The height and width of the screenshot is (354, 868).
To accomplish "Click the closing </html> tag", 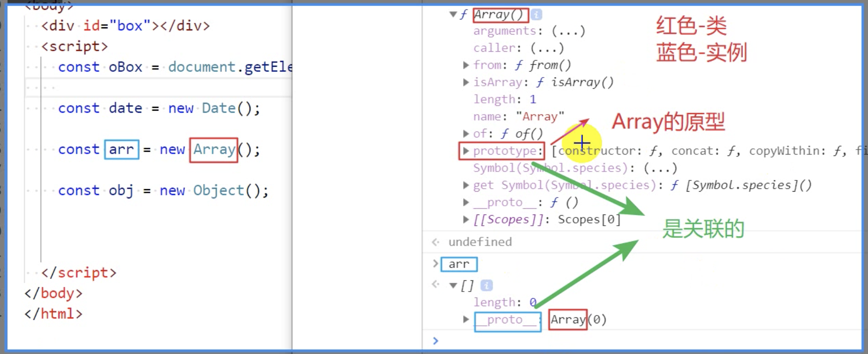I will click(x=54, y=314).
